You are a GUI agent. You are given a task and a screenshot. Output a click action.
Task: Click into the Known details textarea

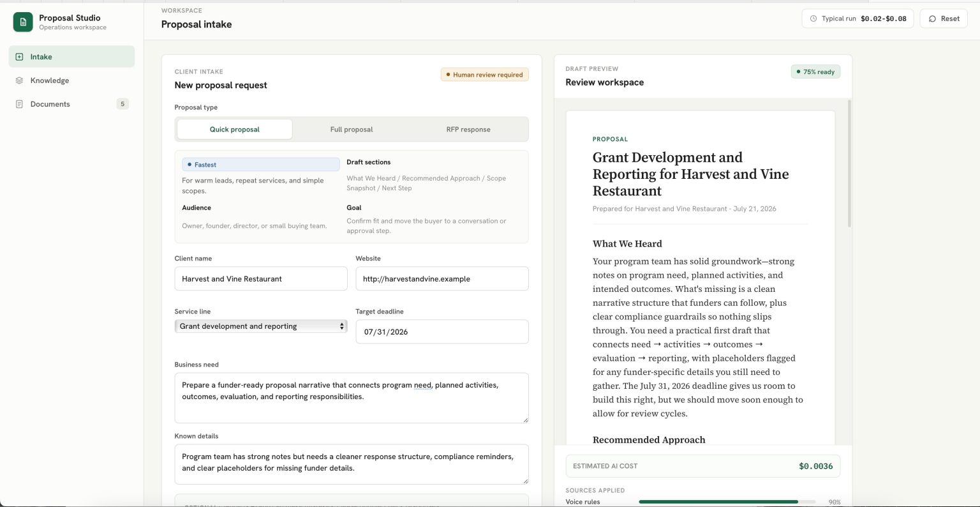pyautogui.click(x=352, y=464)
